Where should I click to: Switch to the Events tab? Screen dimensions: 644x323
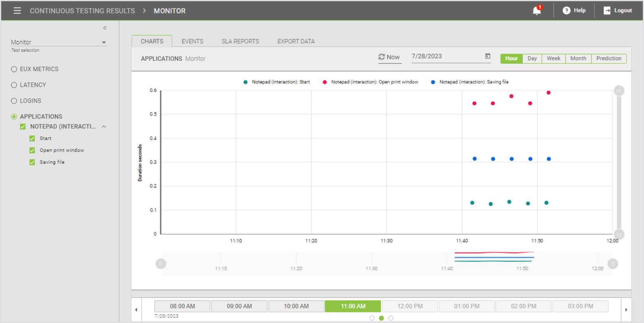pyautogui.click(x=192, y=41)
